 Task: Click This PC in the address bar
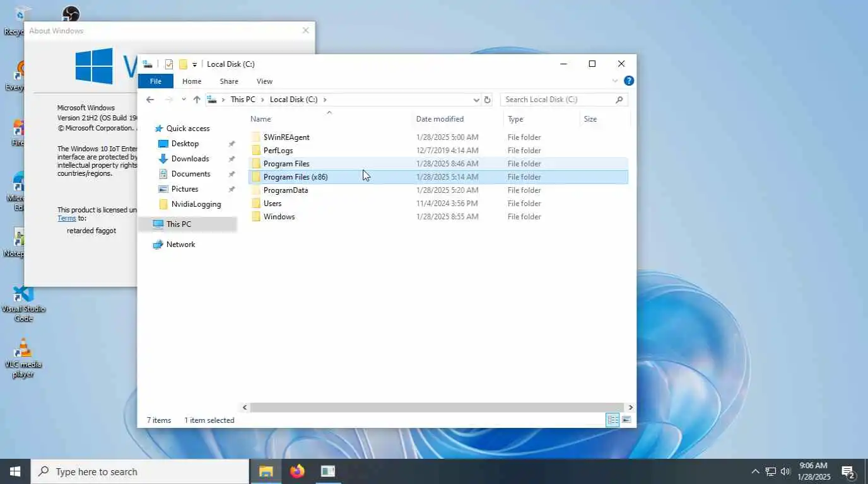pyautogui.click(x=243, y=100)
